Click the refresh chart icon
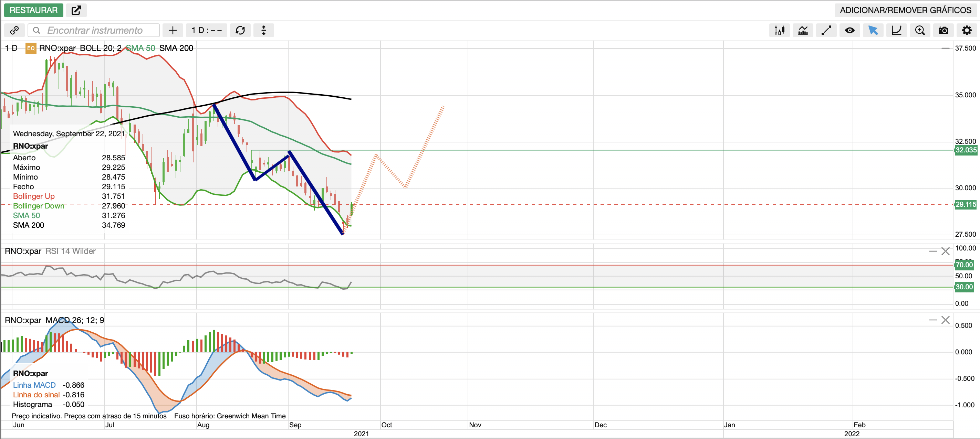This screenshot has width=980, height=439. coord(240,30)
